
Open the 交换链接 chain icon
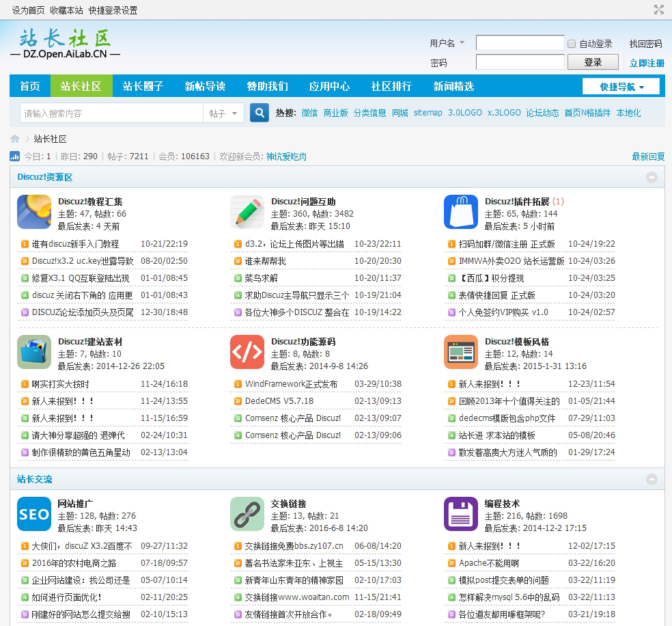tap(247, 514)
